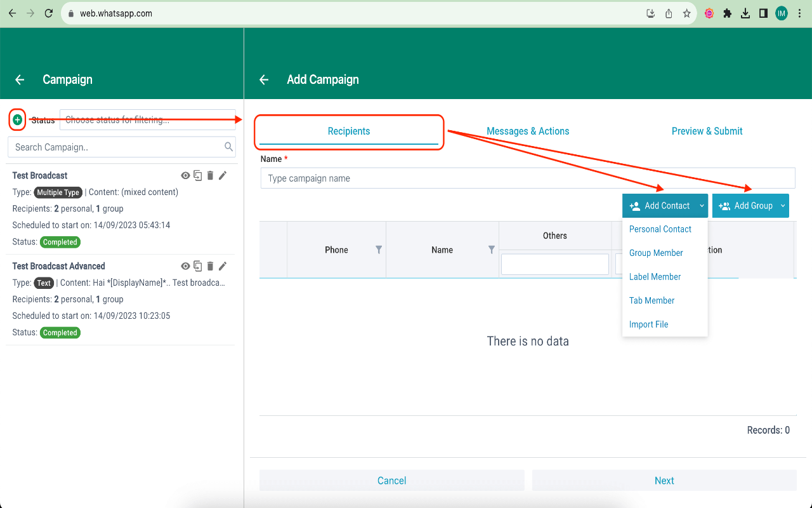Open the status filter dropdown
The image size is (812, 508).
(147, 120)
